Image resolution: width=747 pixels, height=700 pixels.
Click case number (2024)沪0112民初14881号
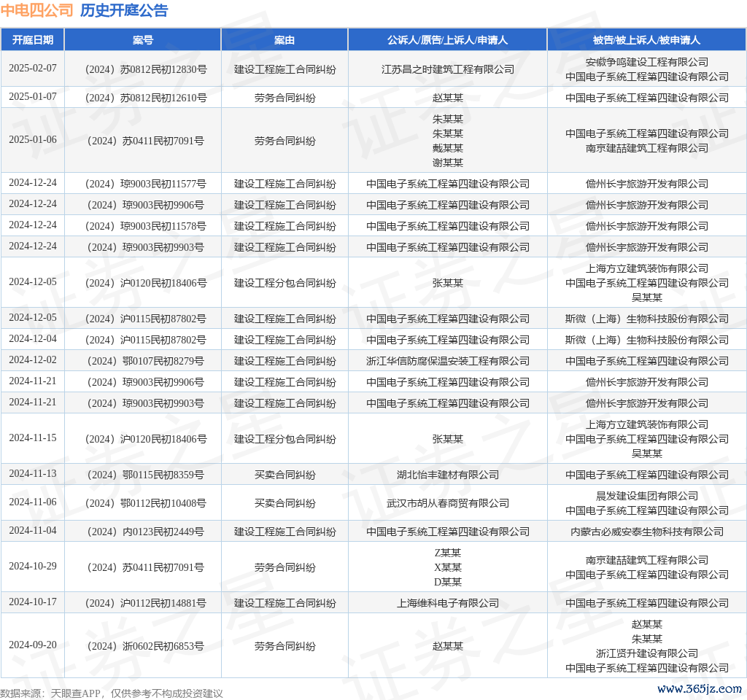click(x=145, y=603)
